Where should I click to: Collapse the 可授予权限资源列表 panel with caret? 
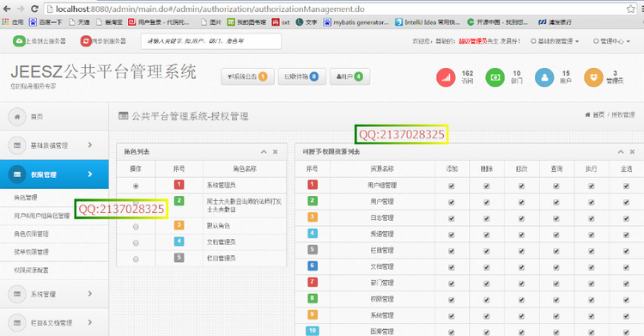(621, 152)
